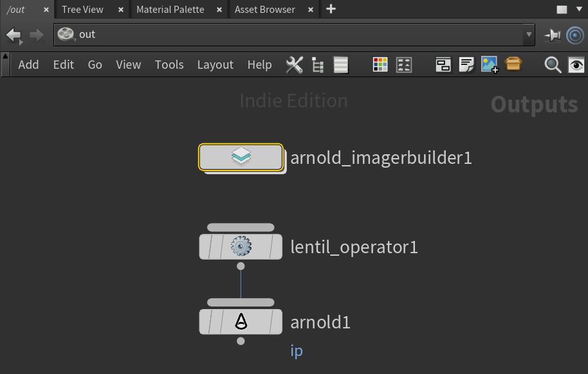Open the Add menu

(x=28, y=65)
